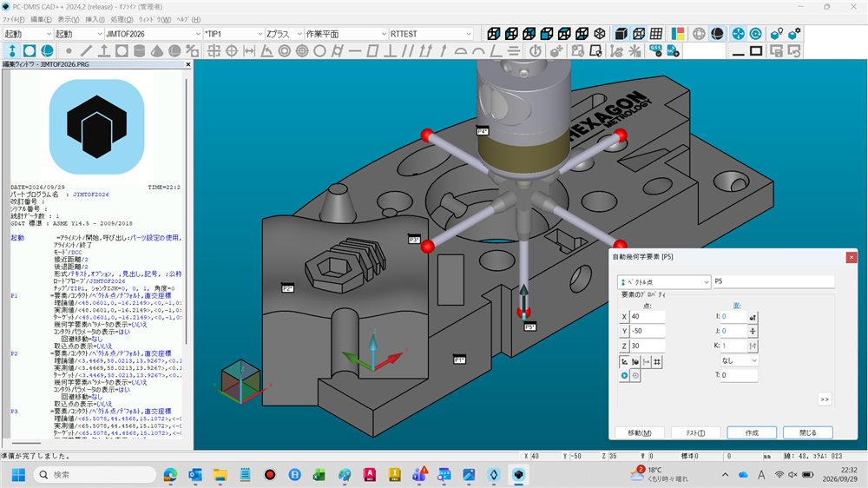Close the edit window panel
868x488 pixels.
[187, 64]
